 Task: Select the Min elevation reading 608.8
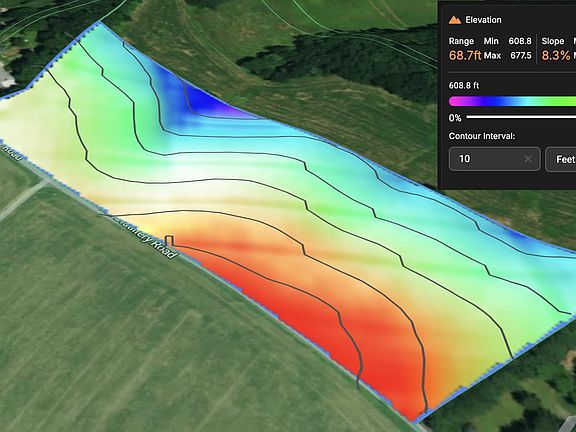point(520,41)
